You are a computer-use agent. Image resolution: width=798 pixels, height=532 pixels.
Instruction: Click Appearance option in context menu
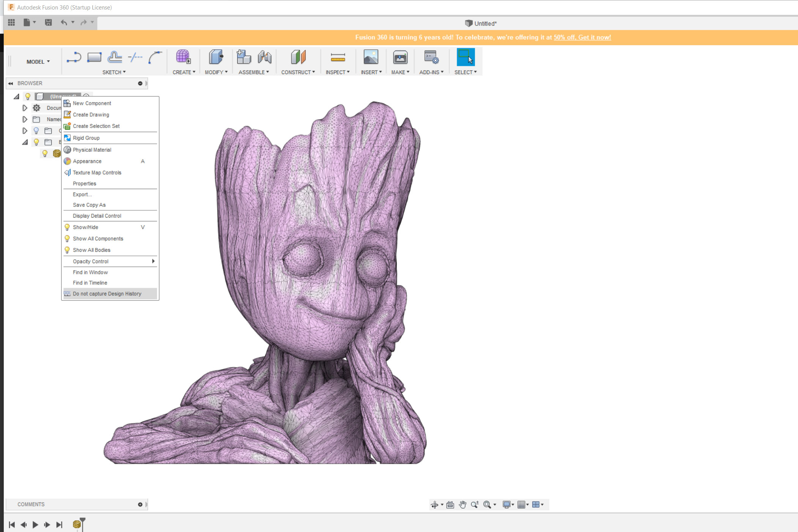pos(87,161)
